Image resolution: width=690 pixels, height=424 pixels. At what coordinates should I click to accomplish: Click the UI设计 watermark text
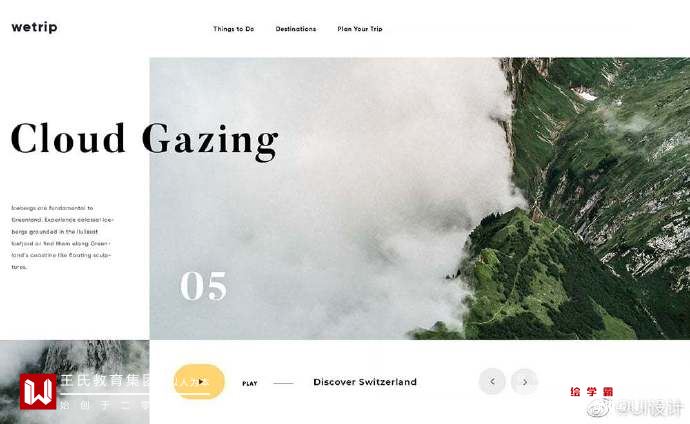(649, 408)
